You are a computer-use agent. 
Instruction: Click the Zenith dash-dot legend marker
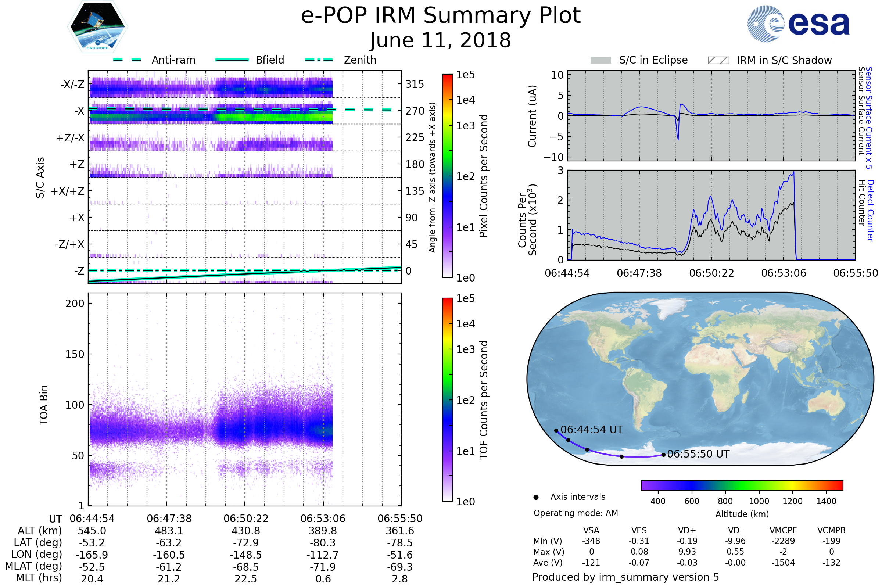tap(319, 60)
